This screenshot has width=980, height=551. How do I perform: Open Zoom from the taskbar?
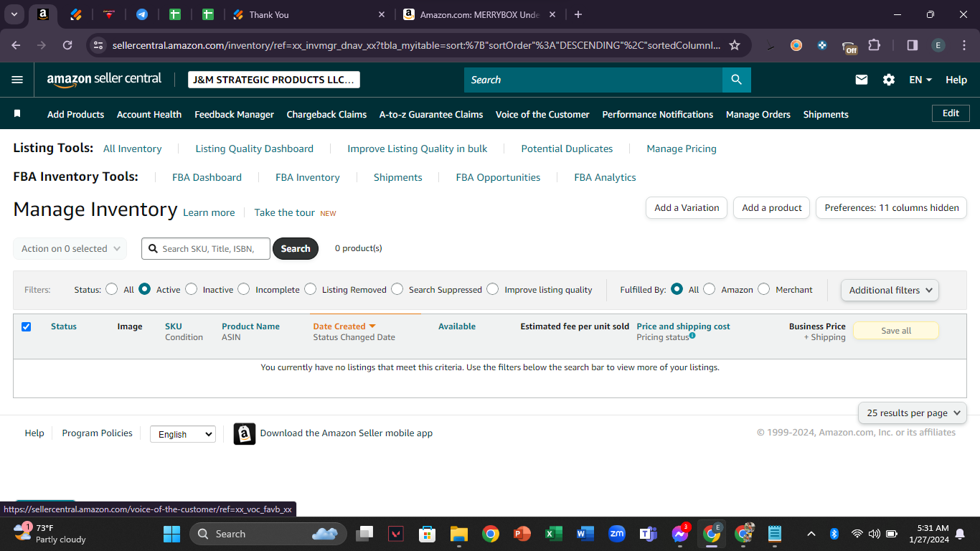tap(617, 534)
